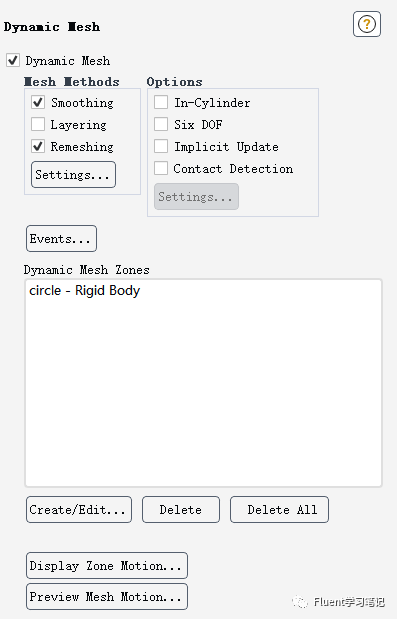397x619 pixels.
Task: Uncheck the main Dynamic Mesh checkbox
Action: (13, 60)
